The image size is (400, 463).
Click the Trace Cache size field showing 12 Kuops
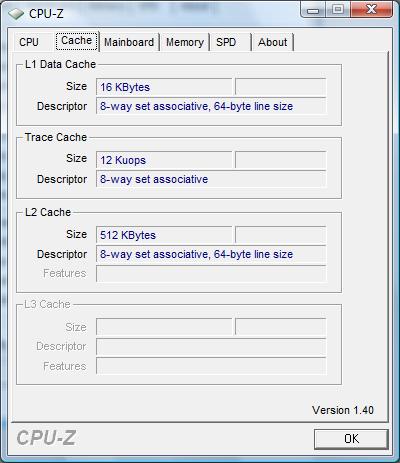(x=164, y=160)
